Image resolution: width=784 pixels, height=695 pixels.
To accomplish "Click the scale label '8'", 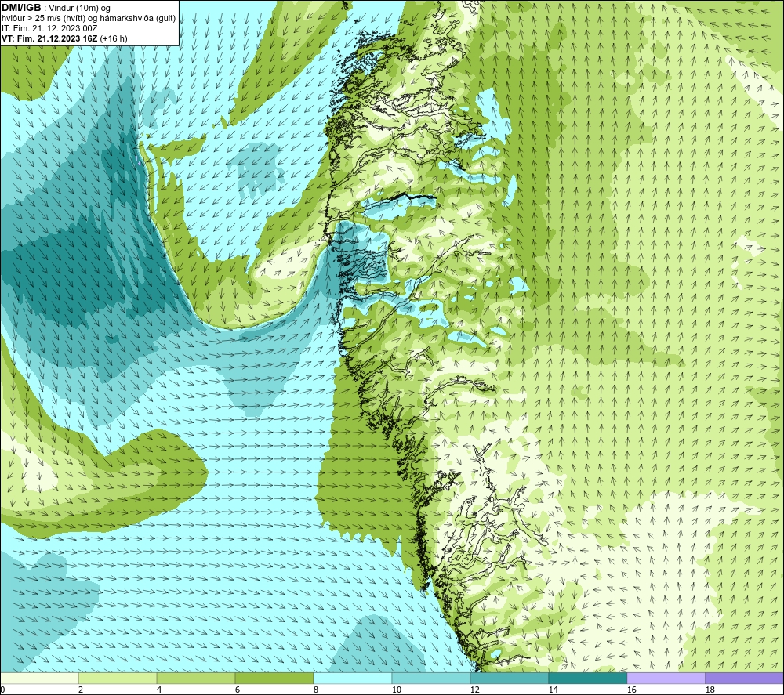I will [x=316, y=690].
